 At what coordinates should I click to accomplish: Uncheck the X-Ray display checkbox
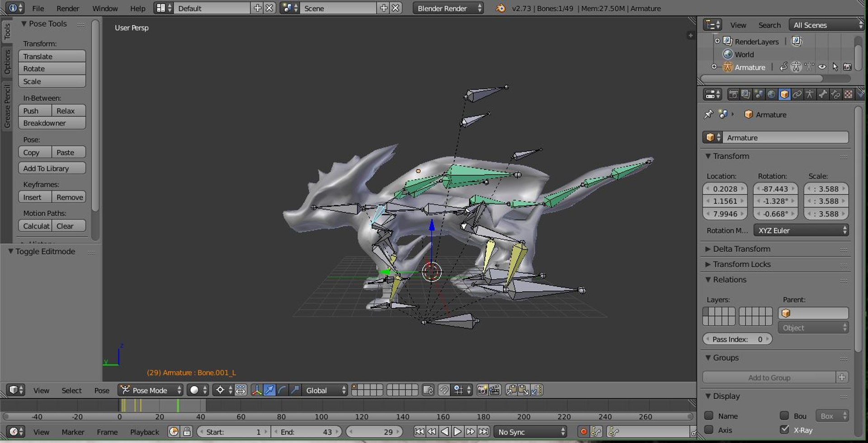785,429
